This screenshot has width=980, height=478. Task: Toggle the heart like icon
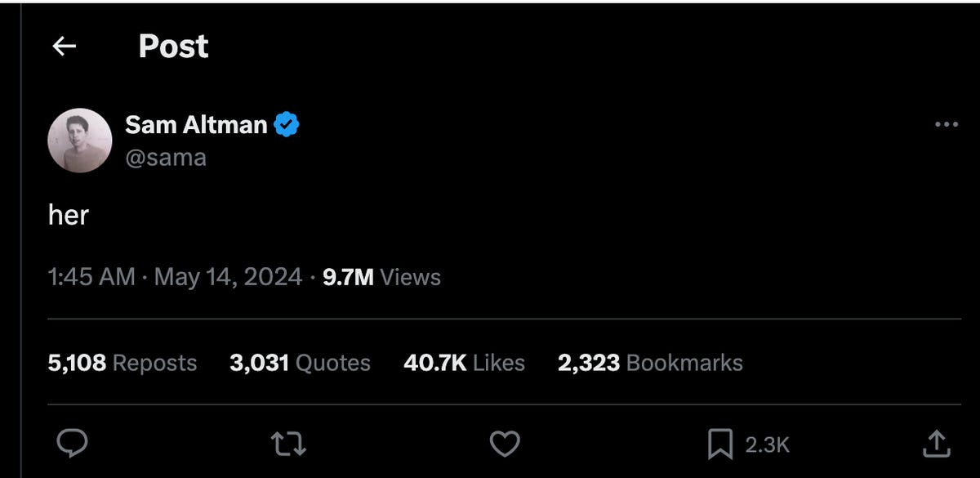(x=505, y=444)
